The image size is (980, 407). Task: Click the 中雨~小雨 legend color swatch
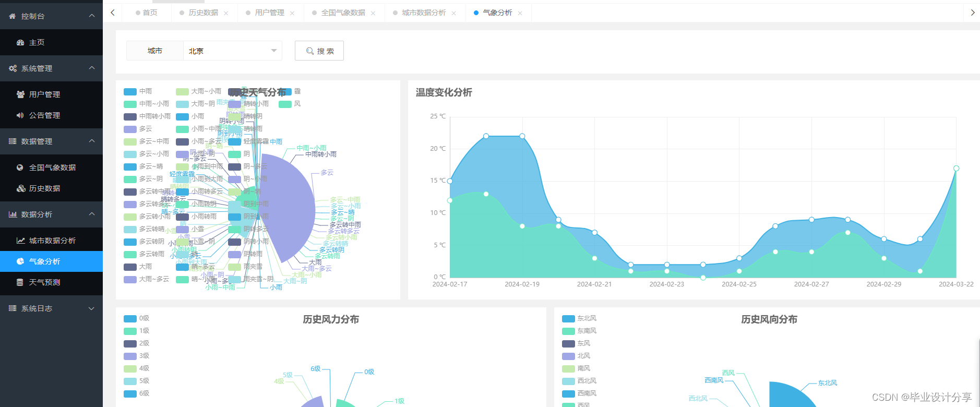point(130,104)
